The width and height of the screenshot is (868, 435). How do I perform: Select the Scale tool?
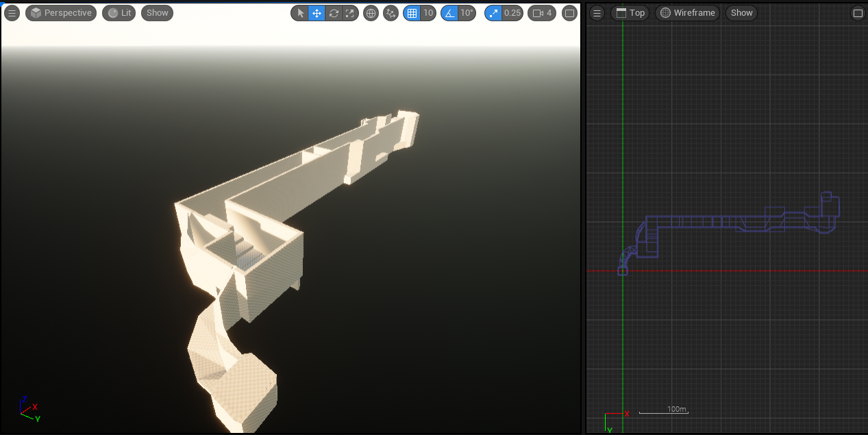click(x=350, y=12)
